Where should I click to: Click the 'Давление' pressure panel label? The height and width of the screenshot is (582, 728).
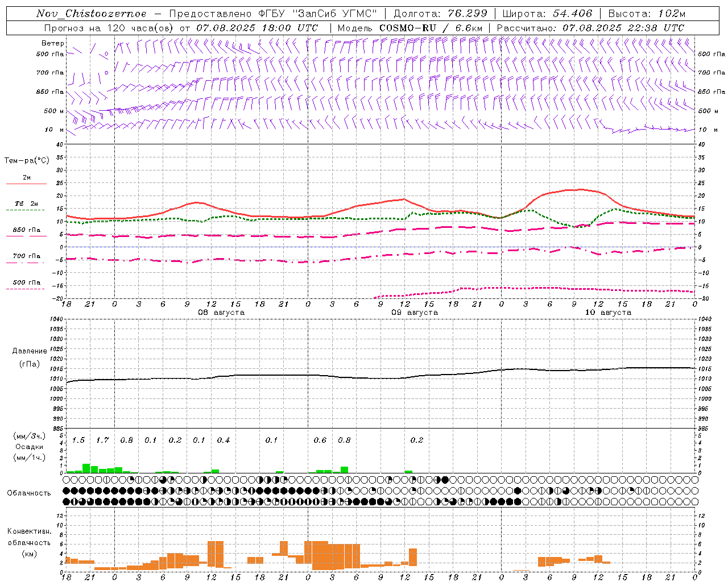(29, 351)
